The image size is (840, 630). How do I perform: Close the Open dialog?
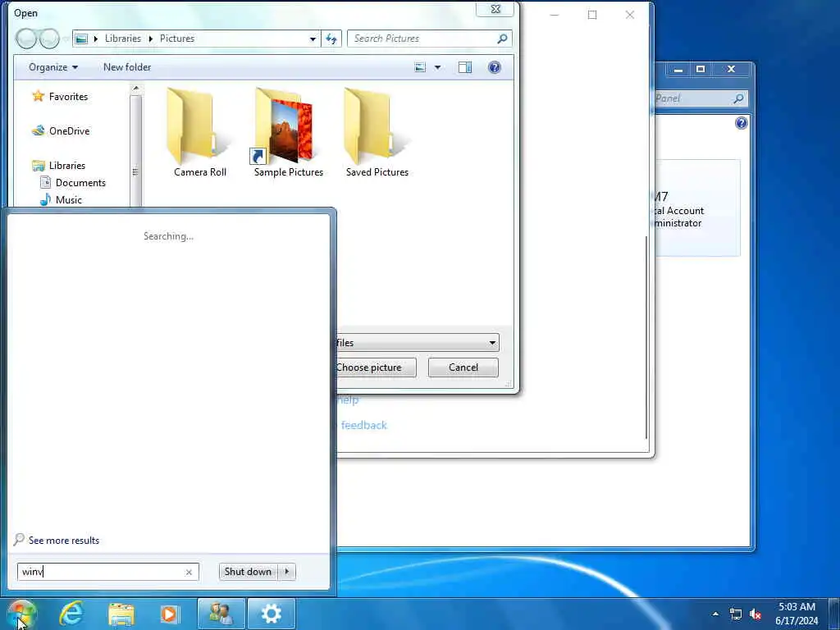coord(495,9)
